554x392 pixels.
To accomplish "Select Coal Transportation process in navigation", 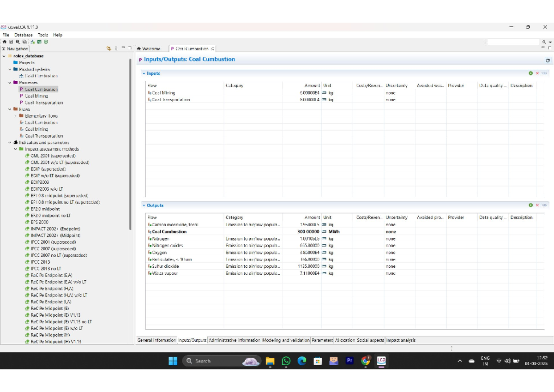I will click(x=44, y=103).
